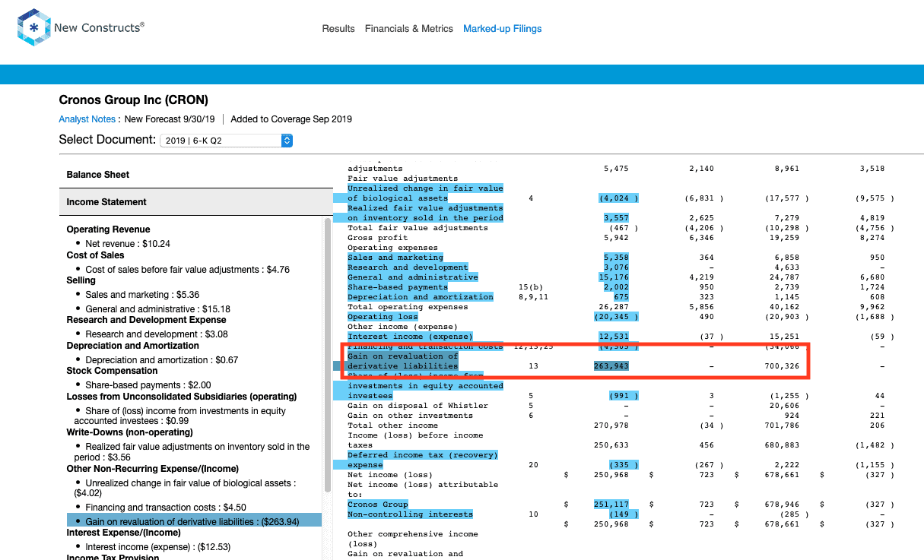The height and width of the screenshot is (560, 924).
Task: Click highlighted 12,531 value in filing
Action: click(614, 337)
